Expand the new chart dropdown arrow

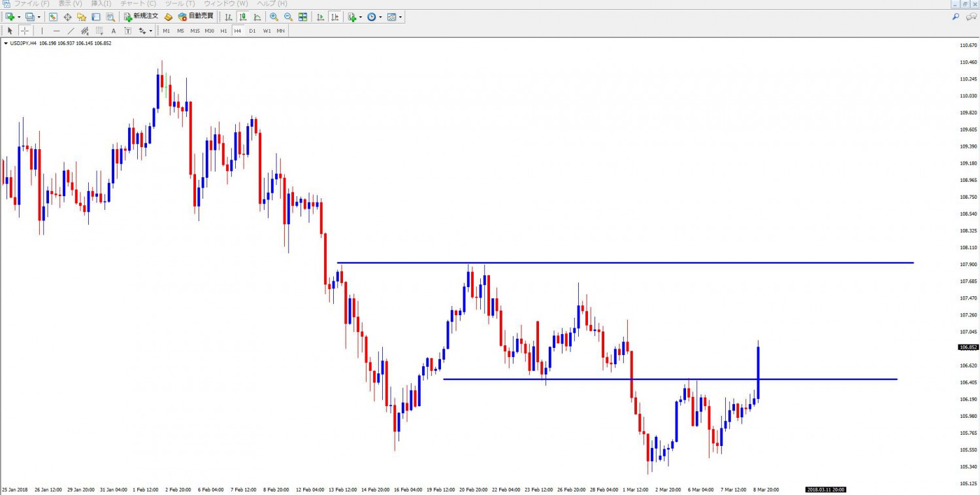point(19,17)
